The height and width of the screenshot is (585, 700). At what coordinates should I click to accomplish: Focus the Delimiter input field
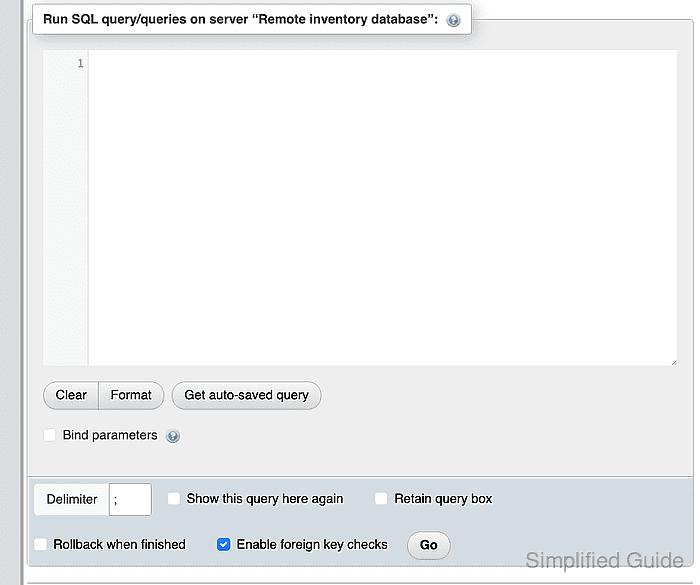130,499
